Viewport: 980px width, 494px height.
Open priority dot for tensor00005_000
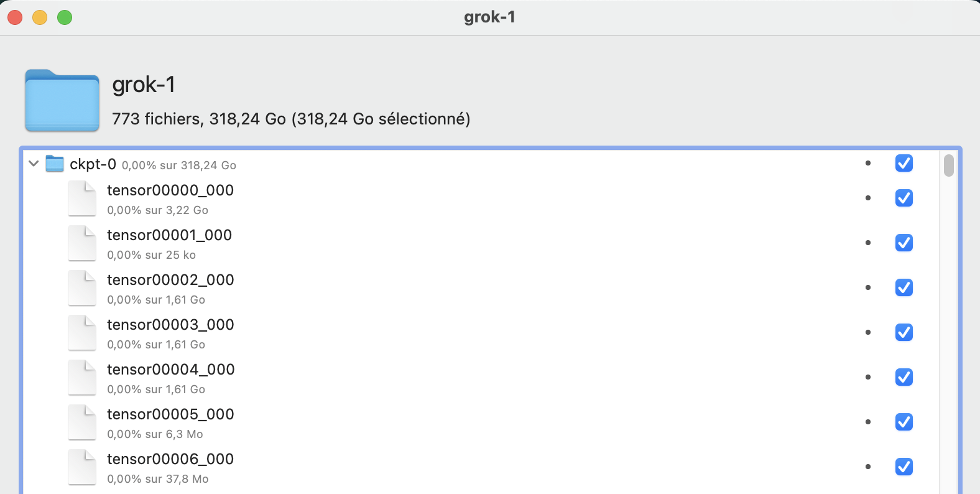coord(868,422)
